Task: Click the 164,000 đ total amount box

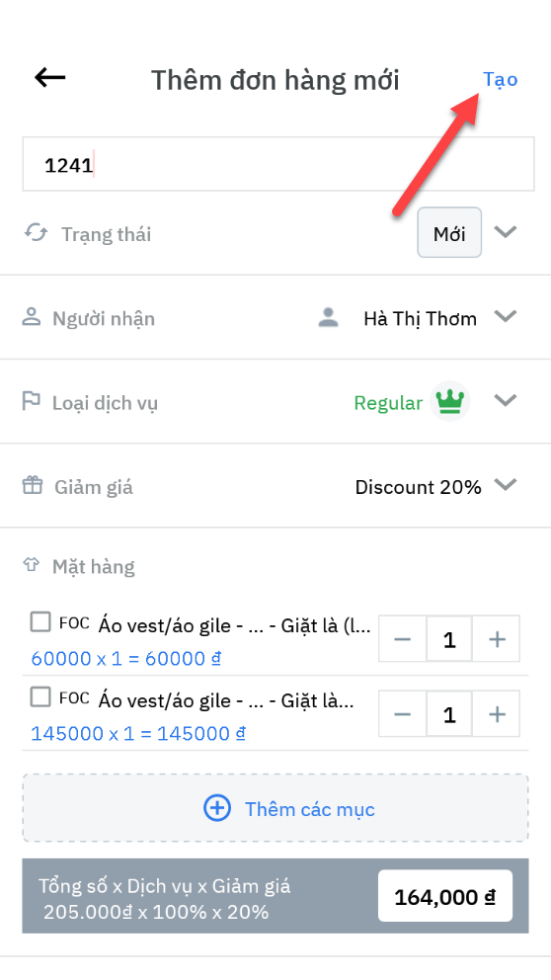Action: [444, 896]
